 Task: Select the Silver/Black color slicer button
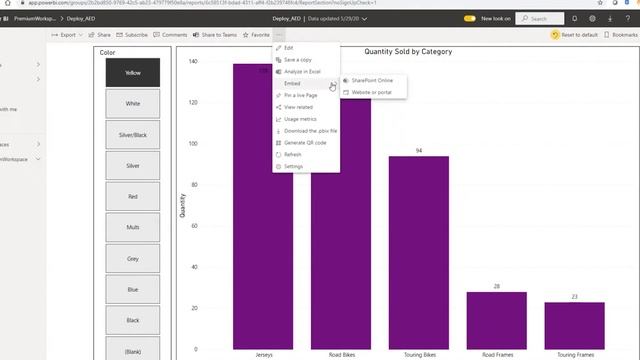(133, 135)
